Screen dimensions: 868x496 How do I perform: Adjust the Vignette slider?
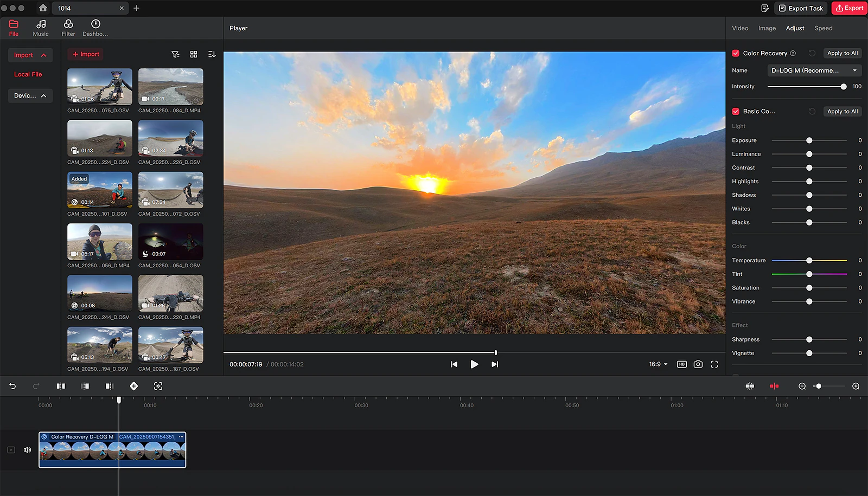[x=809, y=353]
